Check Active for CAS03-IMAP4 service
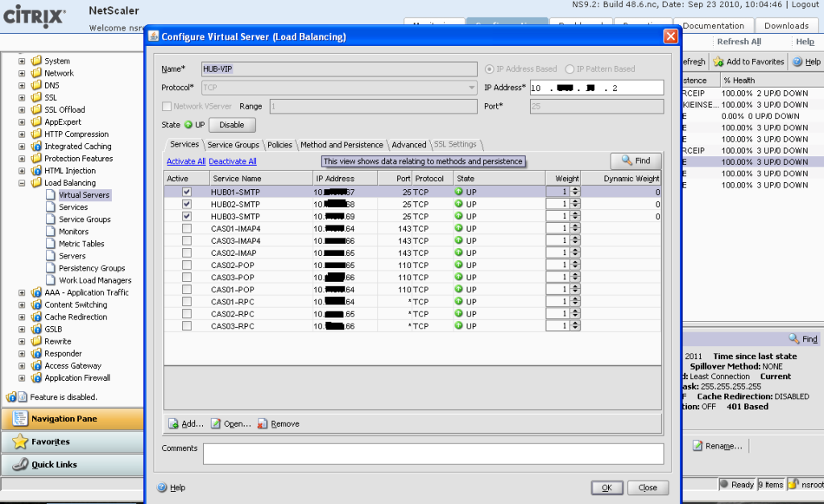Image resolution: width=824 pixels, height=504 pixels. [x=187, y=240]
